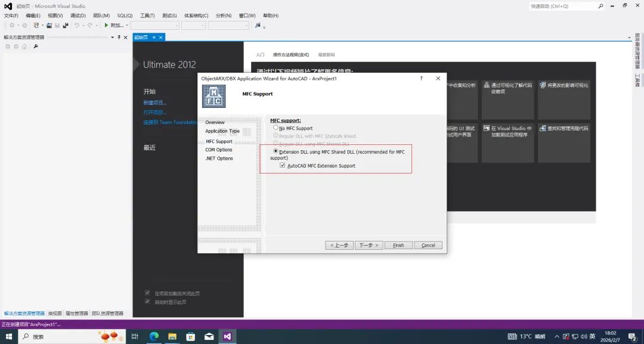Click the navigate backward toolbar icon
Viewport: 644px width, 344px height.
(x=11, y=26)
